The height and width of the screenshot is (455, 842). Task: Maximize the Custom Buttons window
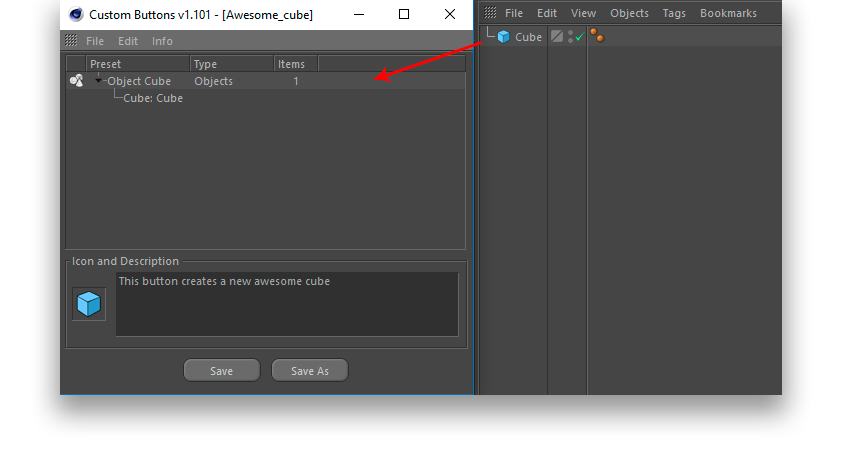pos(404,15)
